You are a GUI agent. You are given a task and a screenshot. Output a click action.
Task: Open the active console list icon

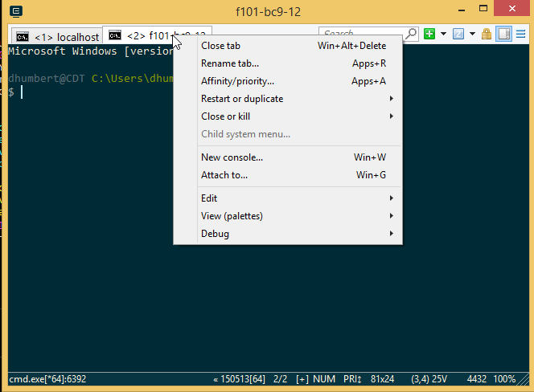[x=458, y=35]
